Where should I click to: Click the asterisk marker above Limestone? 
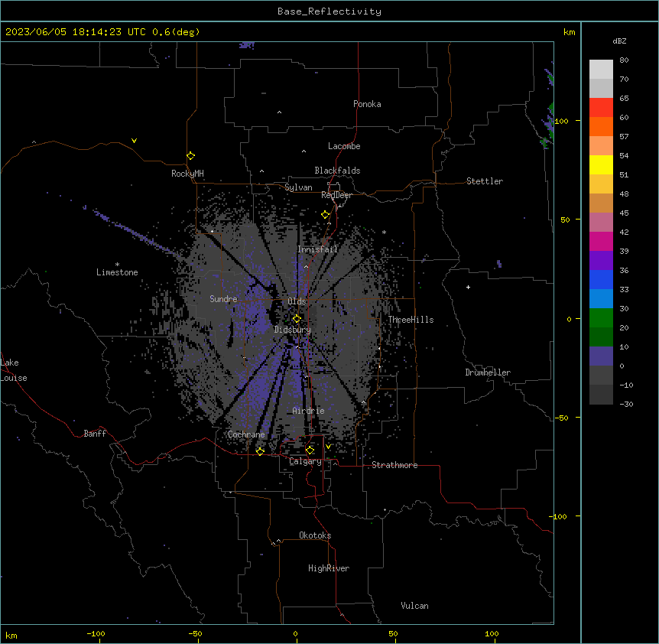pos(117,265)
